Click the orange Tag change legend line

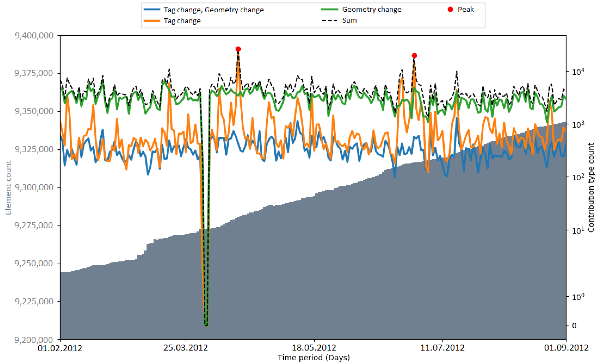152,21
